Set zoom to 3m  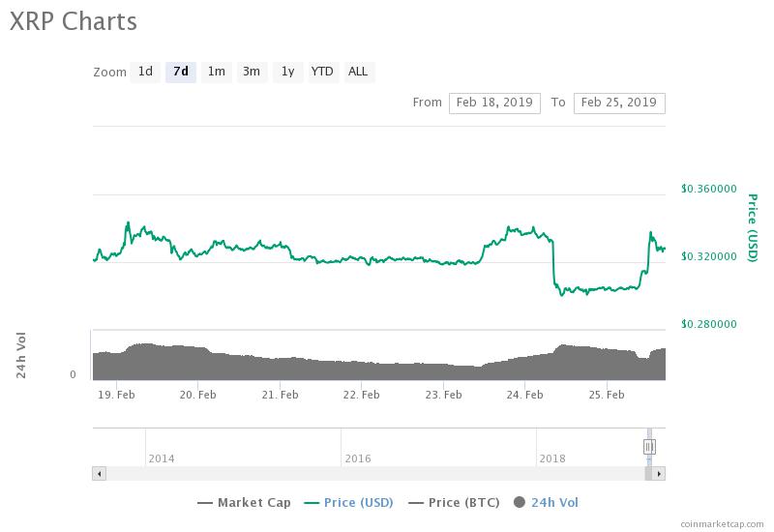(252, 72)
